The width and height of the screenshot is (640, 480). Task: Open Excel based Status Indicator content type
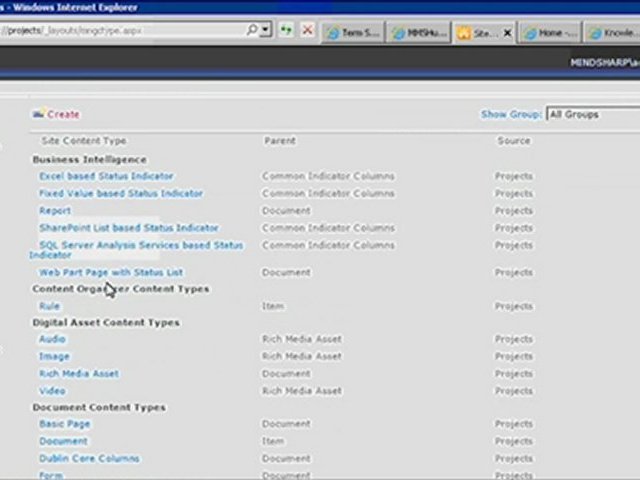point(106,176)
